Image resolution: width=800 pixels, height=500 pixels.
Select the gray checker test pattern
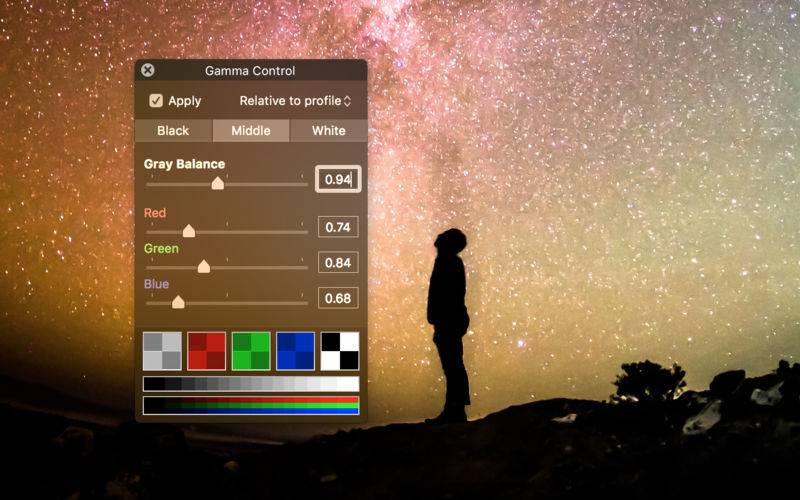(162, 351)
